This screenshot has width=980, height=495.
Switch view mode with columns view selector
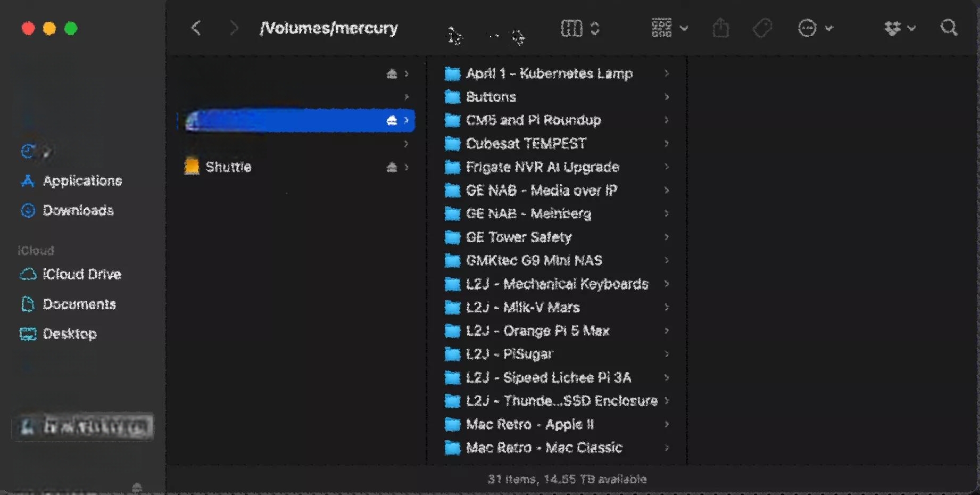[579, 28]
